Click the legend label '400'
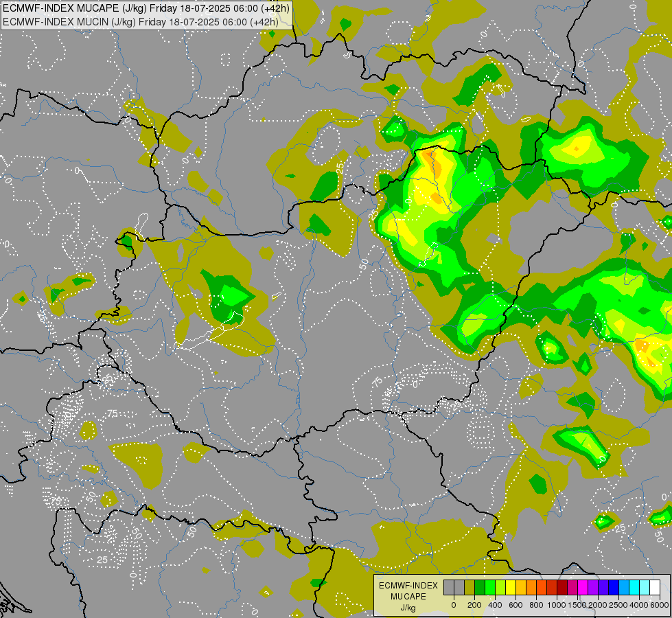The width and height of the screenshot is (672, 618). 495,605
